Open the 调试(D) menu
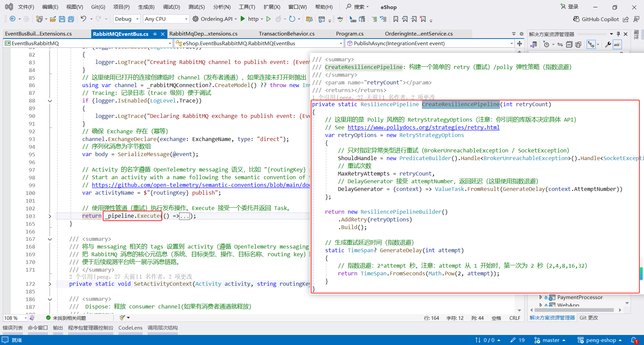The height and width of the screenshot is (345, 644). tap(171, 7)
